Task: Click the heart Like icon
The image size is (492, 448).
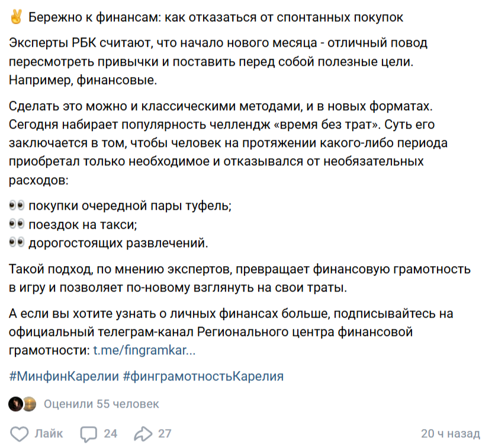Action: 20,434
